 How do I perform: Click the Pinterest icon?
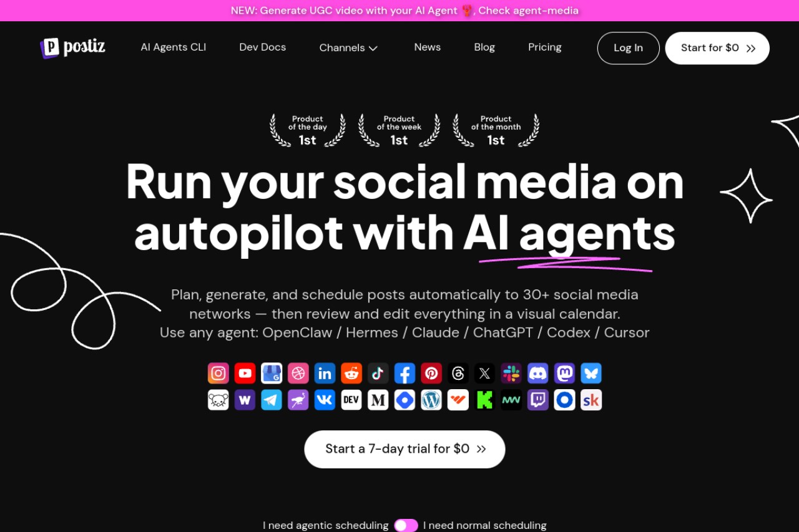point(431,373)
